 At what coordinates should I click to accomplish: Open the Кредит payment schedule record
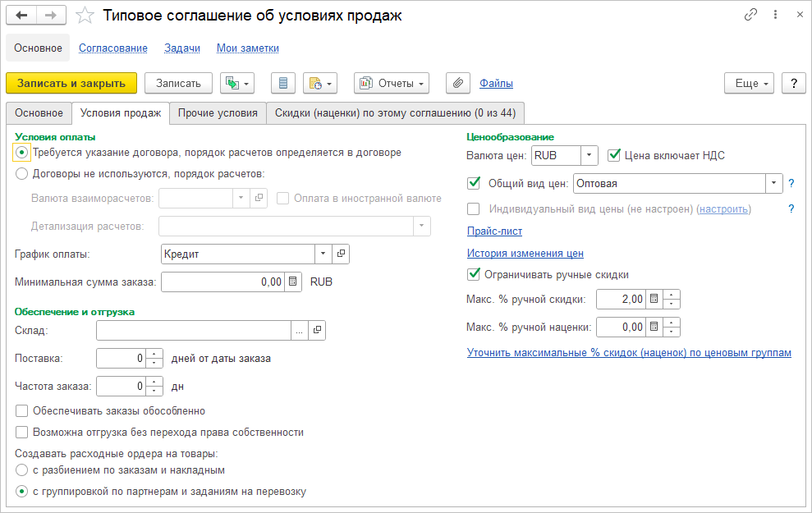pyautogui.click(x=342, y=254)
